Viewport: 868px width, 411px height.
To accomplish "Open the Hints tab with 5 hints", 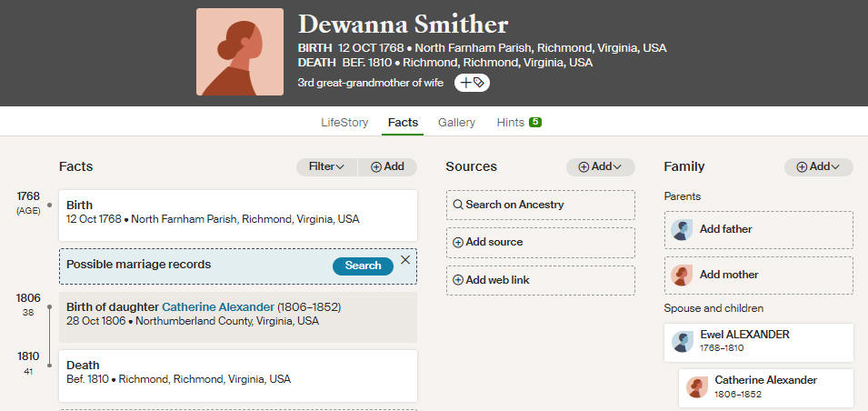I will (519, 123).
